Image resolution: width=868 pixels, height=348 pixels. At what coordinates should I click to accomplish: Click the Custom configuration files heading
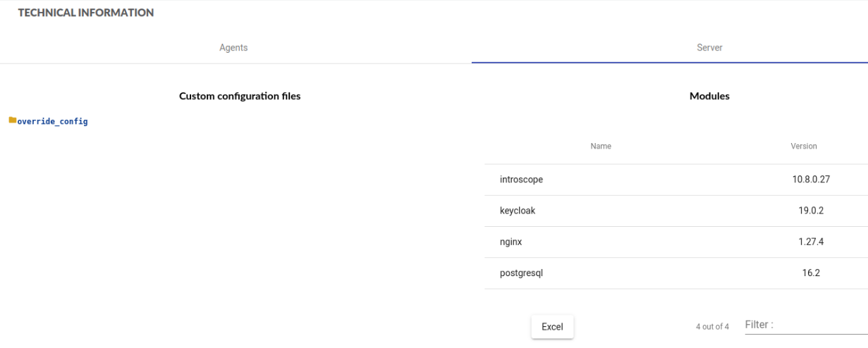point(240,96)
